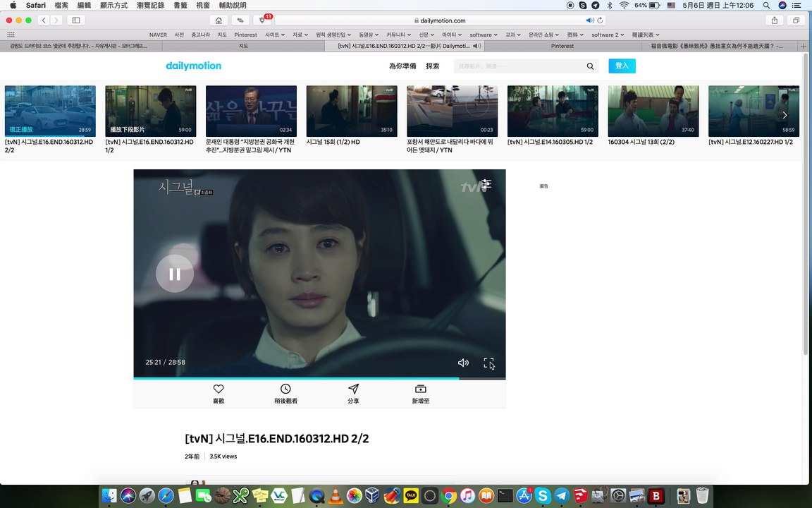Expand the 자료 bookmarks folder
This screenshot has height=508, width=812.
pos(300,35)
